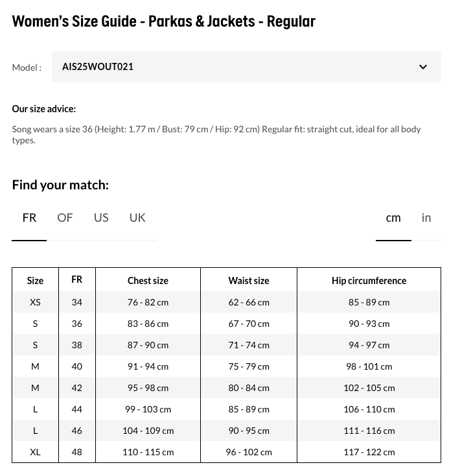
Task: Select the XL size row label
Action: pos(35,452)
